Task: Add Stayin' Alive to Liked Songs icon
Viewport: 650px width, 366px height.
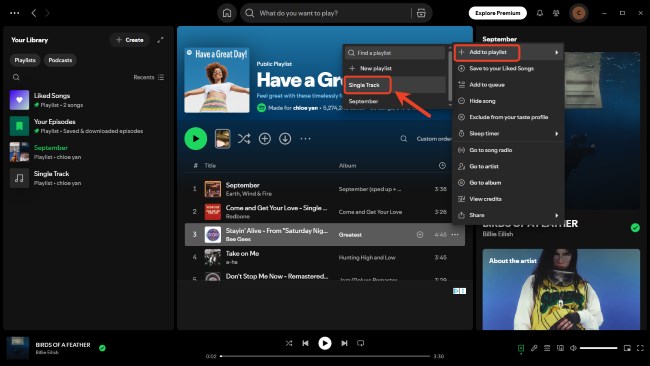Action: click(420, 235)
